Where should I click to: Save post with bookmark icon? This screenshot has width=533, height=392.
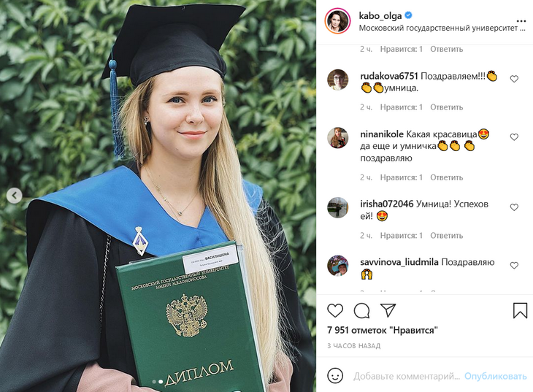tap(520, 310)
